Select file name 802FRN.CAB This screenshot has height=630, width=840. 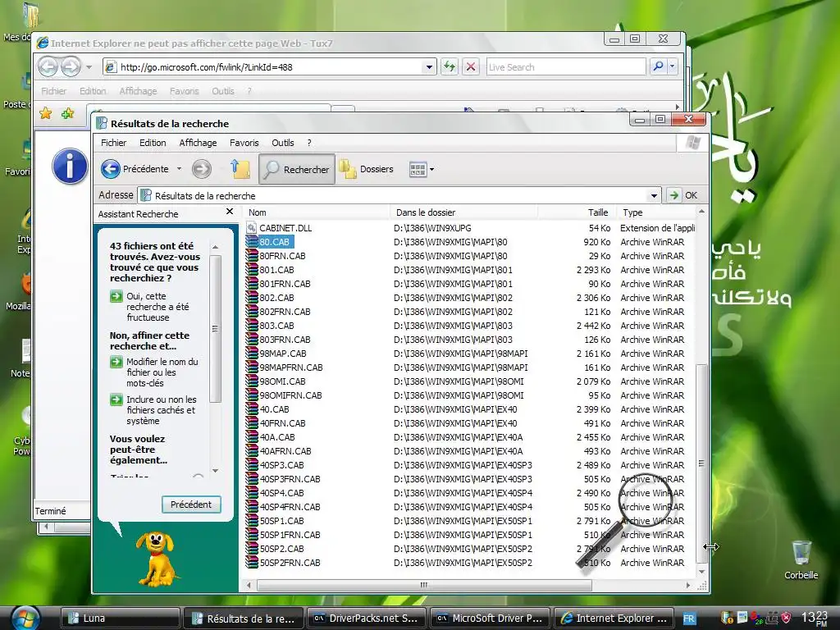coord(285,312)
